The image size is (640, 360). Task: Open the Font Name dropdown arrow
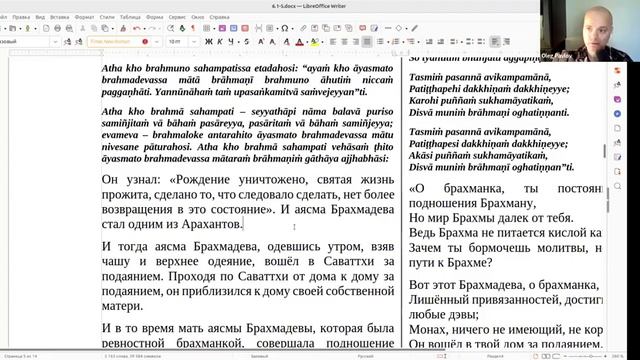point(156,42)
